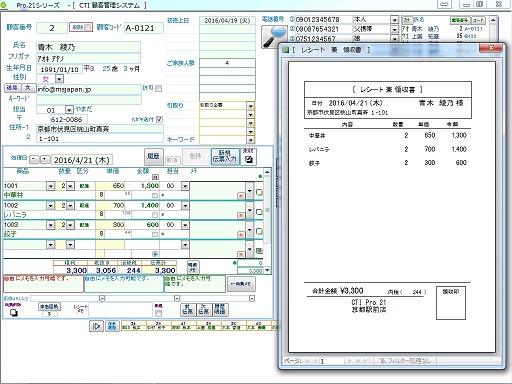The height and width of the screenshot is (384, 512).
Task: Click the order date field 2016/4/21 (木)
Action: click(x=82, y=160)
